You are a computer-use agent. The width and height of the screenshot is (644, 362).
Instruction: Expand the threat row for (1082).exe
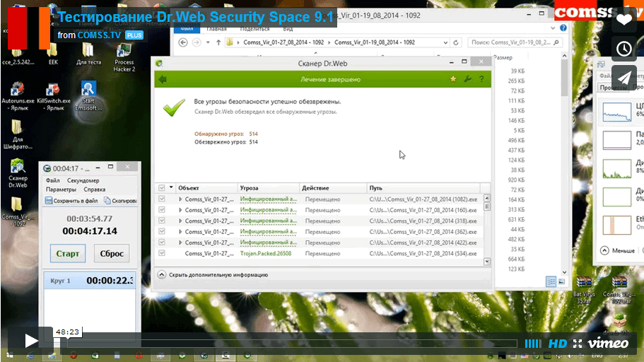(x=180, y=199)
